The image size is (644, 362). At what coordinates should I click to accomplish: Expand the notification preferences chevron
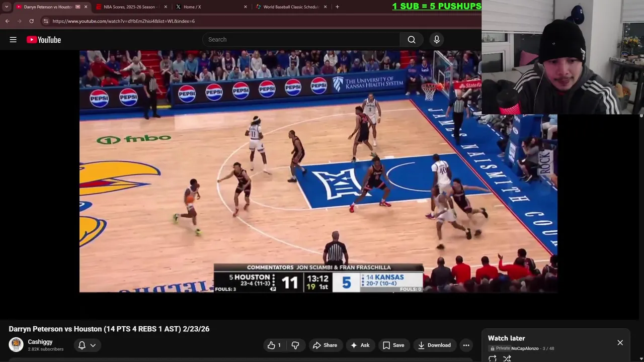[x=93, y=345]
